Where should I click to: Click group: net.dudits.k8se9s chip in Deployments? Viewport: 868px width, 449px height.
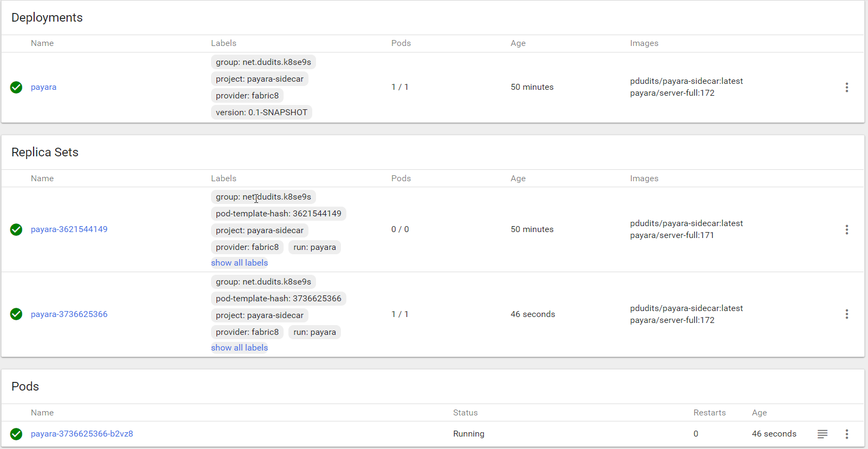click(264, 62)
